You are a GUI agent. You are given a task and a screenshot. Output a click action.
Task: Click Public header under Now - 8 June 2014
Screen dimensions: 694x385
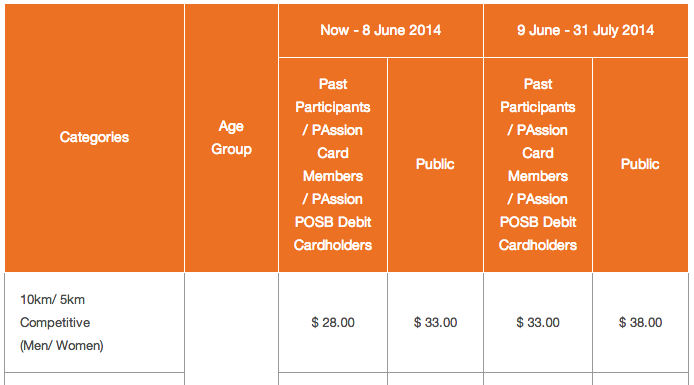click(x=435, y=165)
